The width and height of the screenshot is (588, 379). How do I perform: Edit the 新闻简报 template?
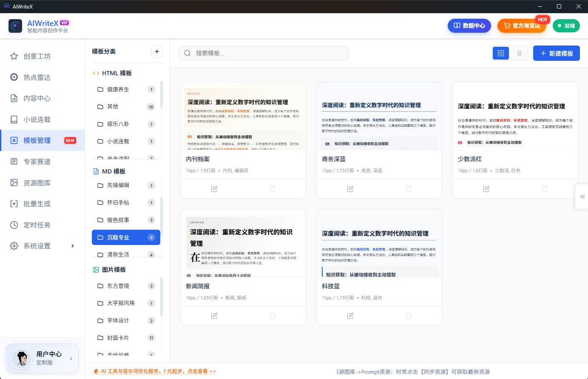click(214, 316)
